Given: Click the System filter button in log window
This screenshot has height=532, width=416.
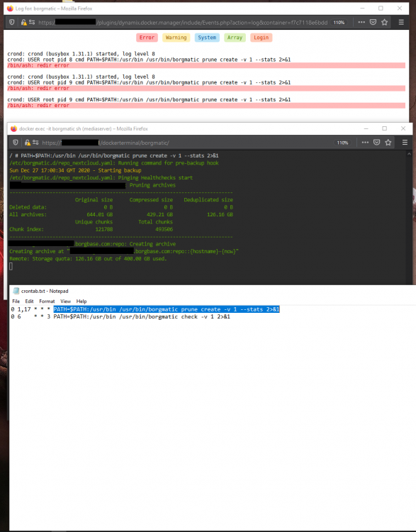Looking at the screenshot, I should pyautogui.click(x=207, y=38).
